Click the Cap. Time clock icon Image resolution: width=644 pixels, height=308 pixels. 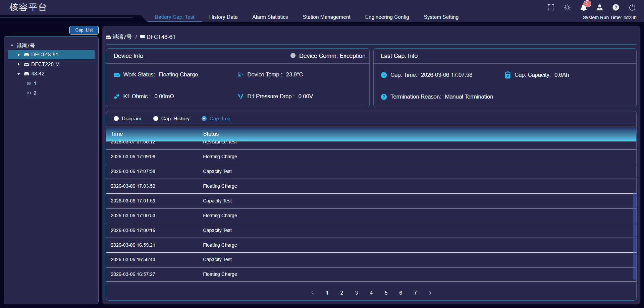[384, 75]
